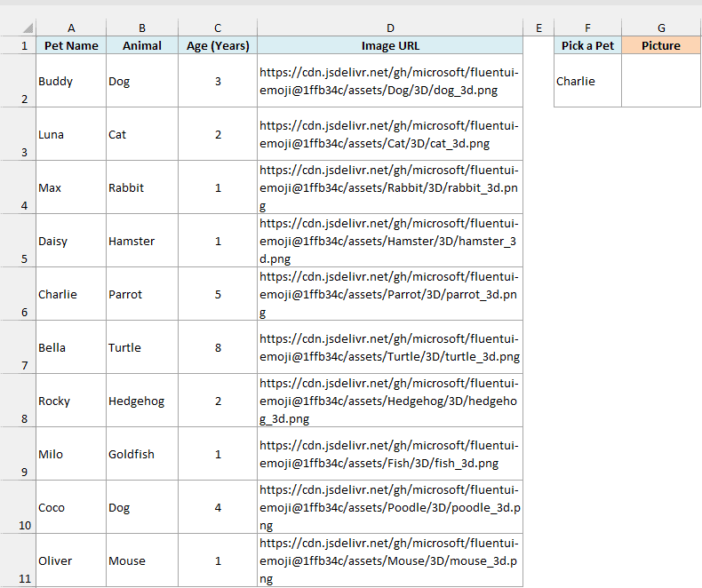Viewport: 702px width, 588px height.
Task: Click the 'Parrot' animal cell
Action: point(142,293)
